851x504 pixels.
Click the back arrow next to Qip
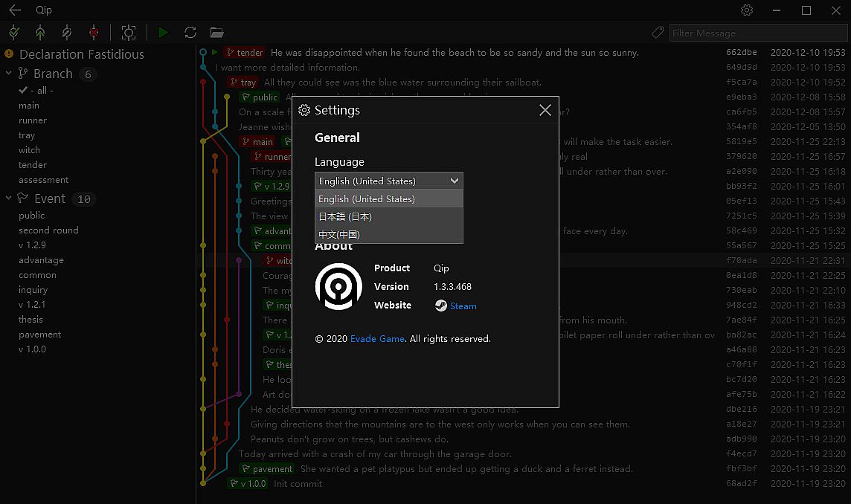click(x=14, y=10)
